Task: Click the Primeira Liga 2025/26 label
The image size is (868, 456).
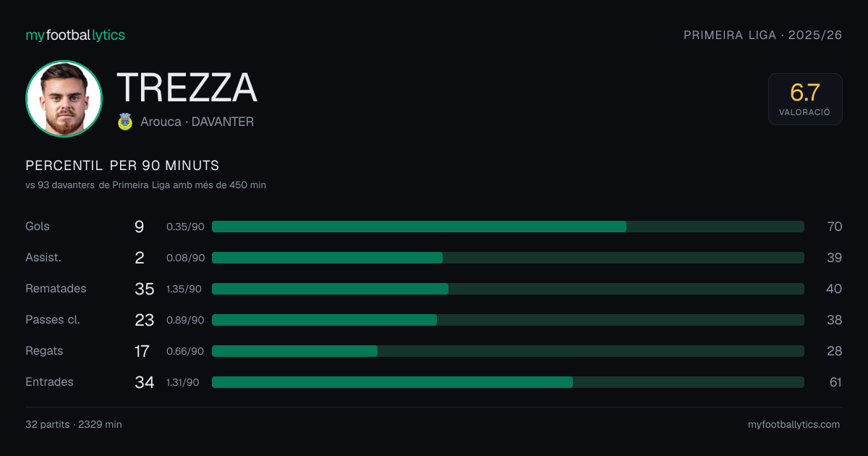Action: tap(763, 35)
